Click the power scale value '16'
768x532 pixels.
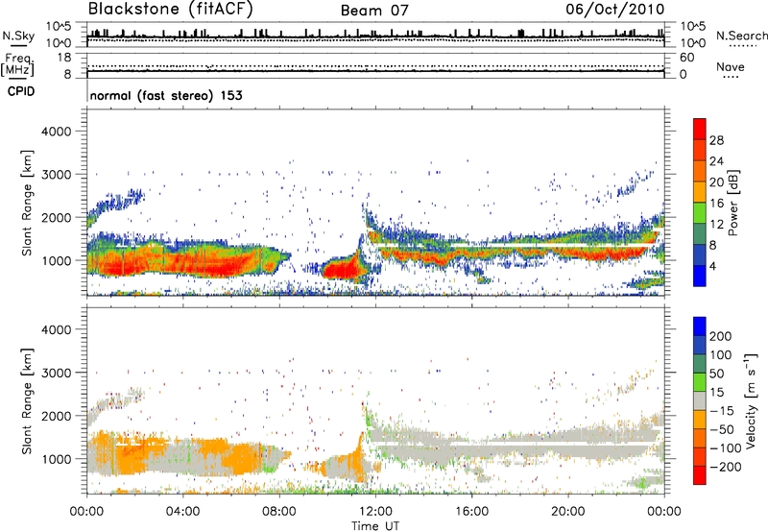[716, 204]
